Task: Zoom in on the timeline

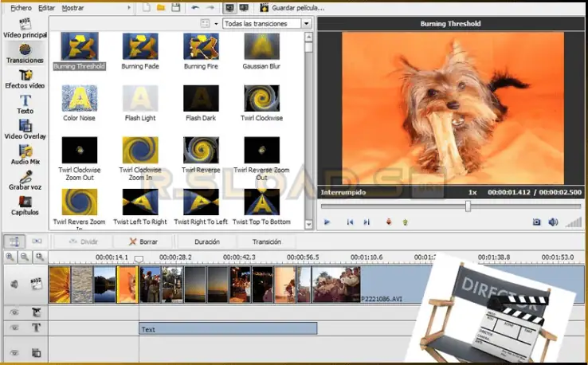Action: click(11, 257)
